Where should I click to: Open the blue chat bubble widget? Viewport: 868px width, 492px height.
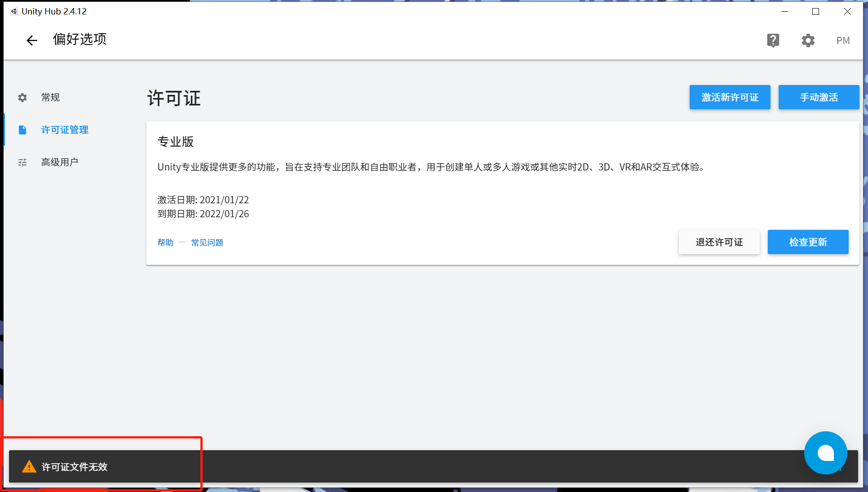825,453
